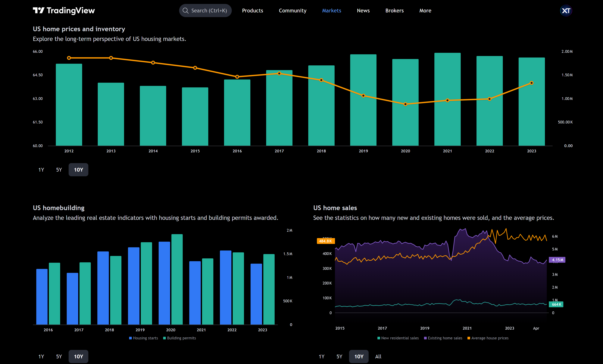
Task: Open the Products menu
Action: click(253, 11)
